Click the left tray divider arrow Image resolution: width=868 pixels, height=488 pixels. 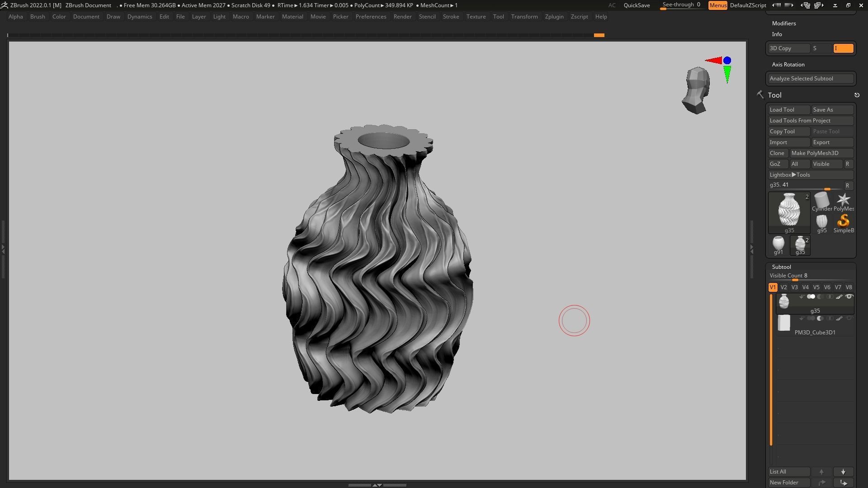click(3, 249)
